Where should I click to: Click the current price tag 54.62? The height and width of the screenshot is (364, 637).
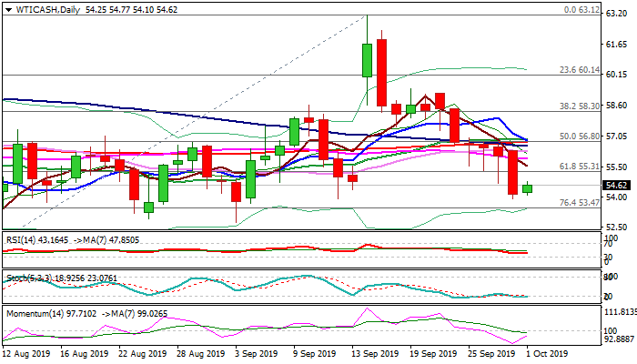pos(616,186)
